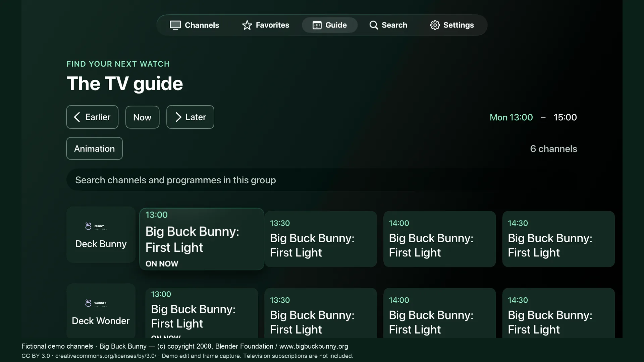Open Deck Bunny 14:30 programme card
Screen dimensions: 644x362
pos(558,239)
